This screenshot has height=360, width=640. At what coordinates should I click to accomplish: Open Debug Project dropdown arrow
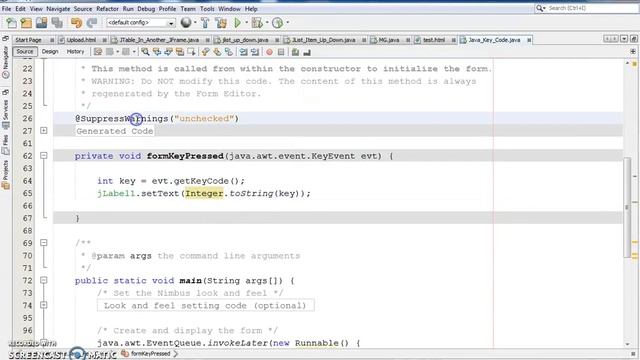[267, 23]
